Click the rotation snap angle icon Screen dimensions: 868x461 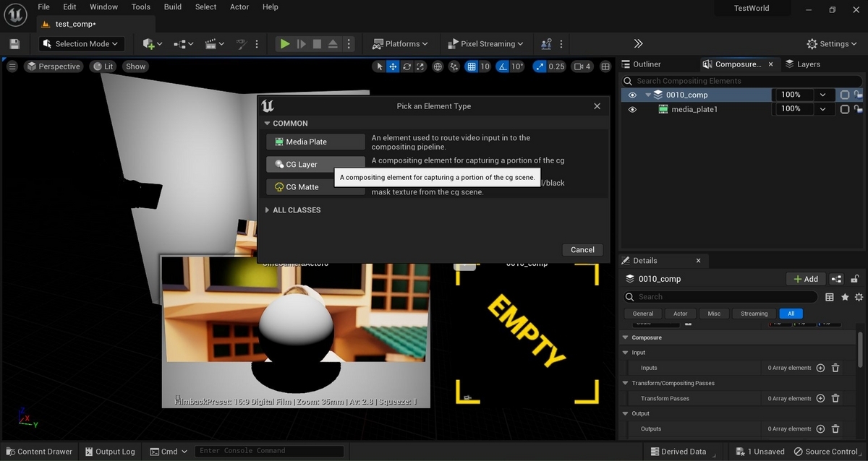tap(502, 66)
